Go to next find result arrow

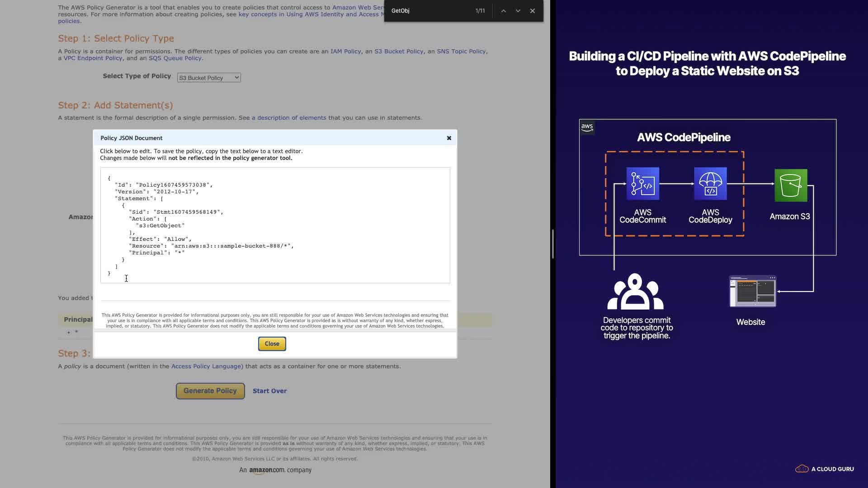click(x=518, y=11)
